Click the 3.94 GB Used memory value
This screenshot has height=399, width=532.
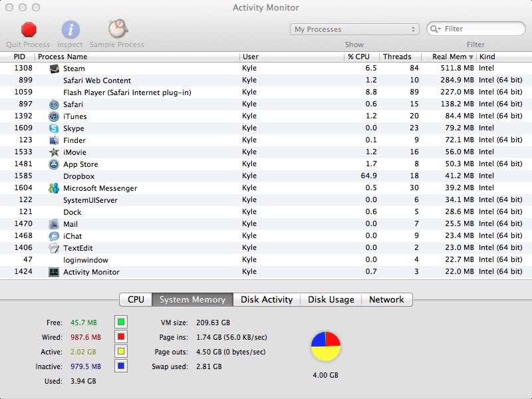(x=83, y=381)
